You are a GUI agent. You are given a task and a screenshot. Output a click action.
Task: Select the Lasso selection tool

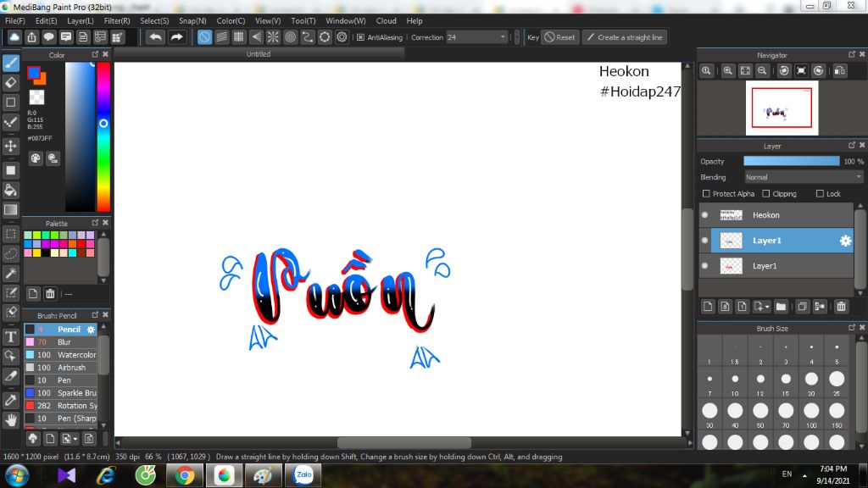pyautogui.click(x=10, y=254)
